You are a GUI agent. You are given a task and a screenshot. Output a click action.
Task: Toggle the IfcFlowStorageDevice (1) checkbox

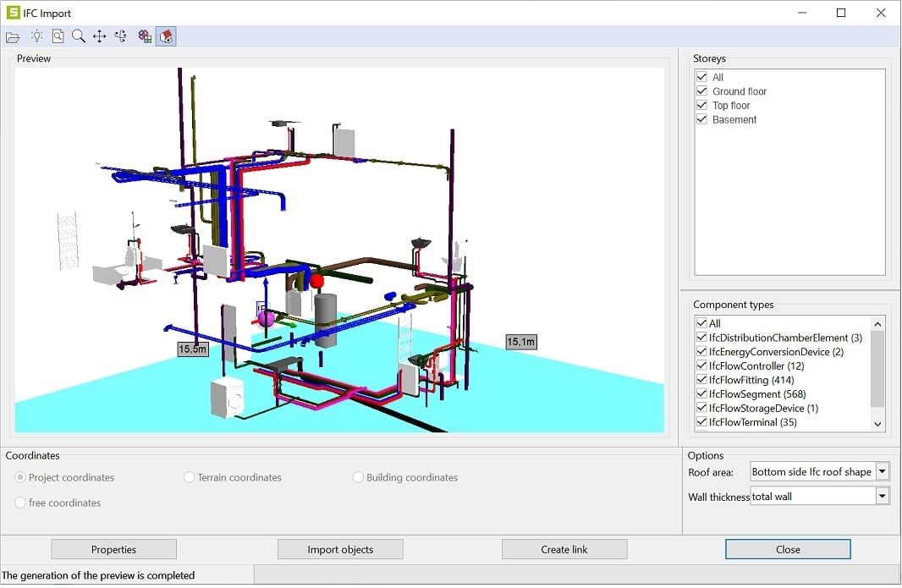click(x=701, y=408)
